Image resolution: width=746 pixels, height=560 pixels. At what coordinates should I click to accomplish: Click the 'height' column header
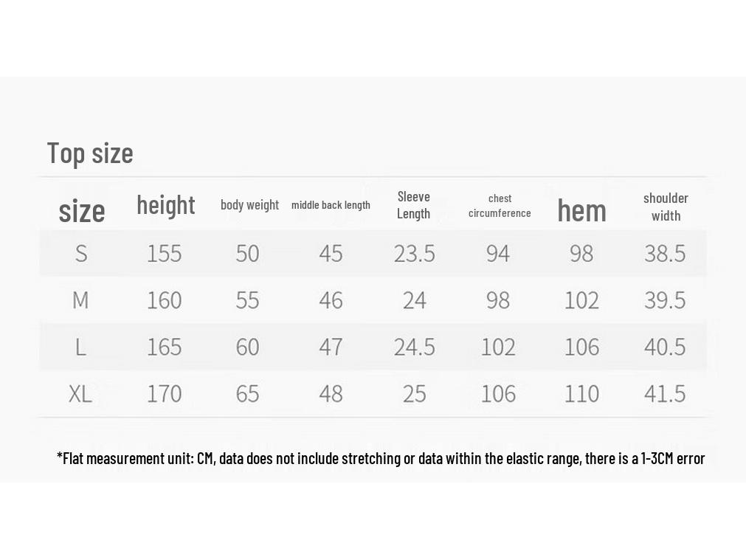pyautogui.click(x=165, y=206)
